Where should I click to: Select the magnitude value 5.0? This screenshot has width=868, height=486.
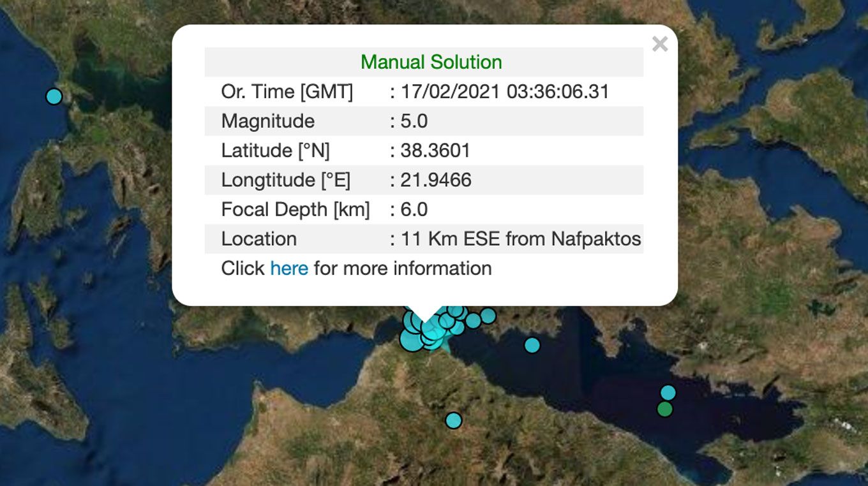[x=414, y=121]
